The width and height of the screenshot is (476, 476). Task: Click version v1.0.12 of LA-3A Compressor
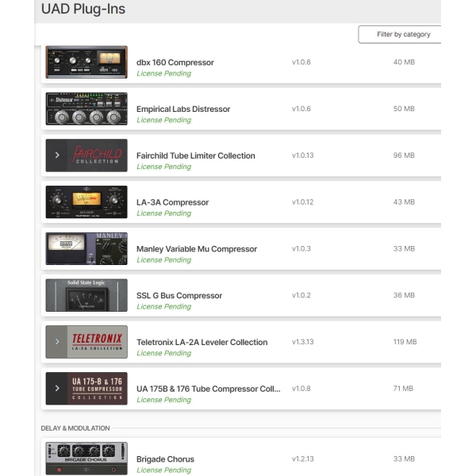303,202
